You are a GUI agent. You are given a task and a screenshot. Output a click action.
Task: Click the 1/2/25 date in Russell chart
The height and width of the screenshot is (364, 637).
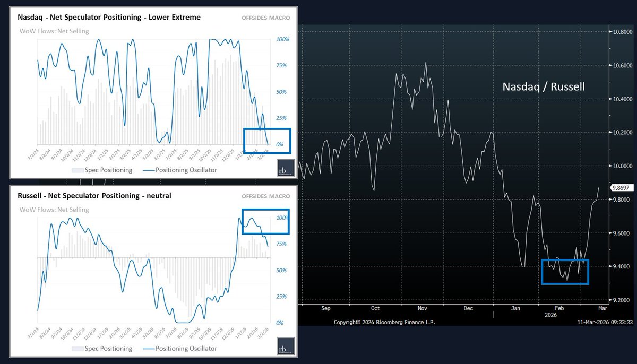(x=104, y=333)
